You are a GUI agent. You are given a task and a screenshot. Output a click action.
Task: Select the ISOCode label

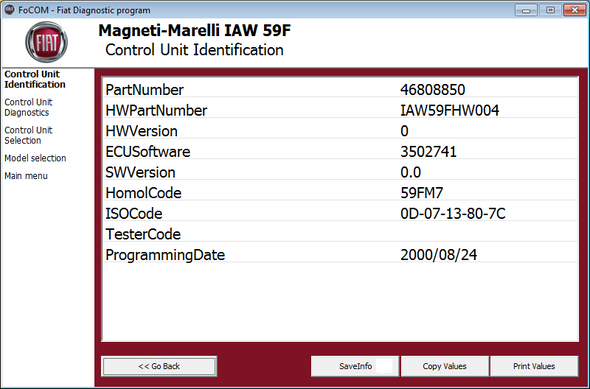point(134,214)
